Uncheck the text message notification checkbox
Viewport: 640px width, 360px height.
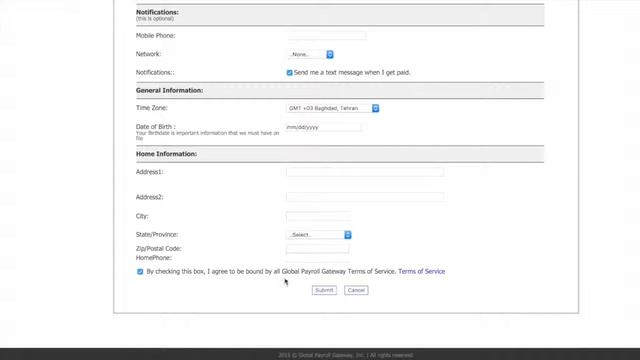[289, 73]
